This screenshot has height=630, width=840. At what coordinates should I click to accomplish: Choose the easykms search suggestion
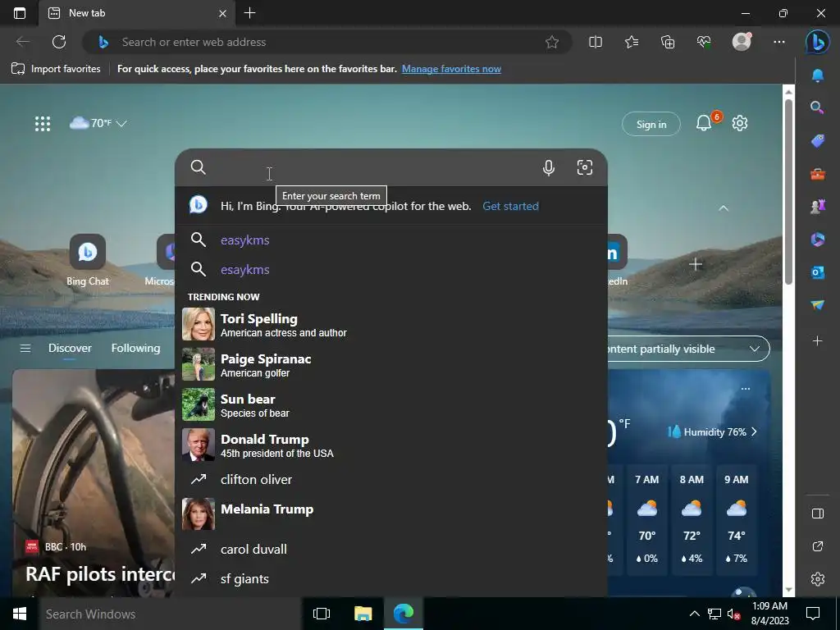click(x=391, y=240)
